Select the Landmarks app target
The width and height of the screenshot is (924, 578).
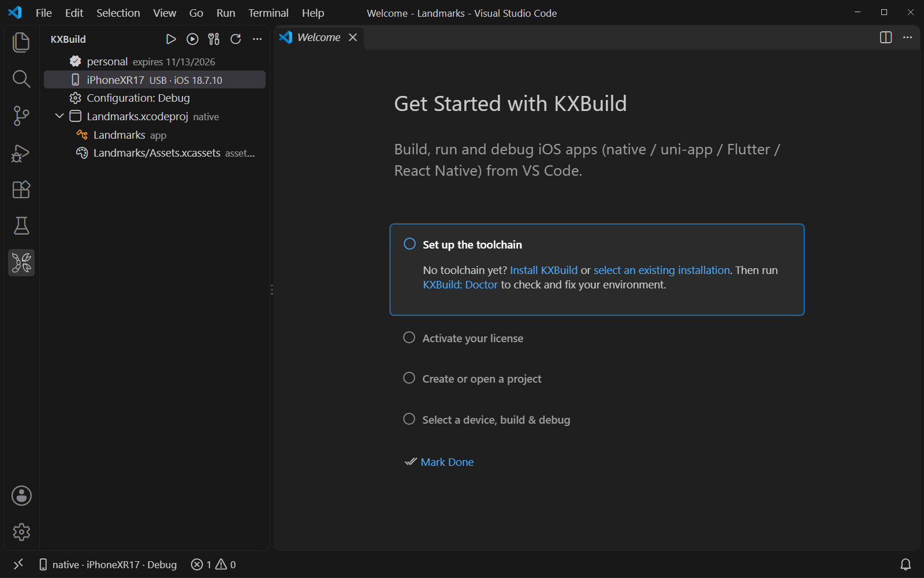[x=155, y=135]
